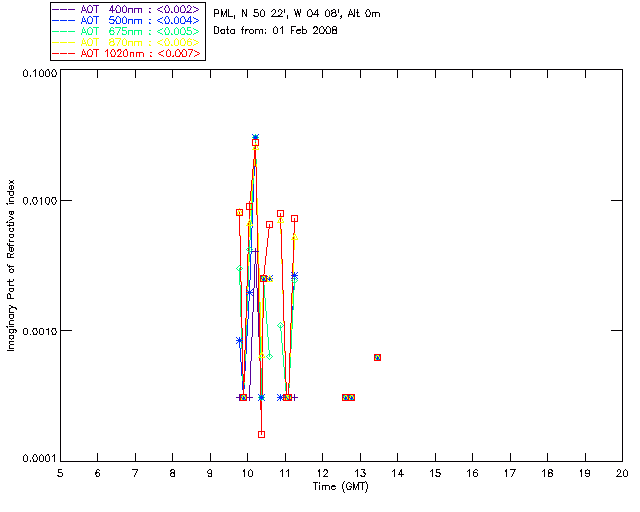Click the AOT 870nm legend entry
The image size is (640, 512).
click(127, 42)
